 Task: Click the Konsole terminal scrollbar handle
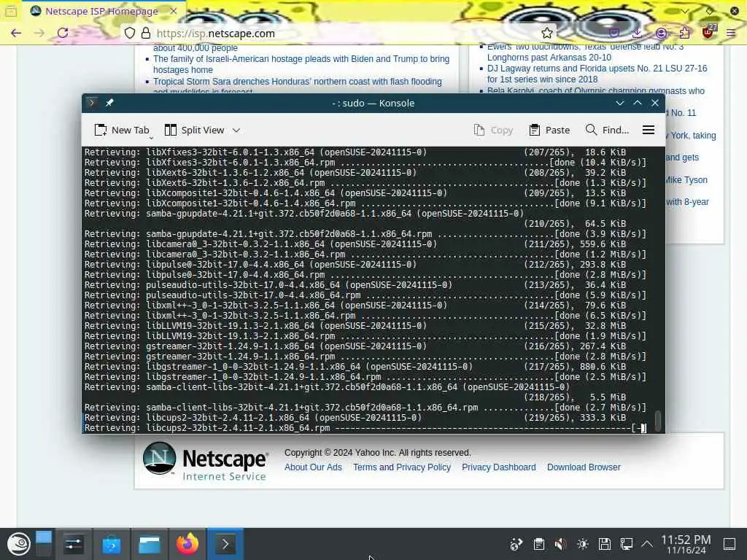click(658, 421)
